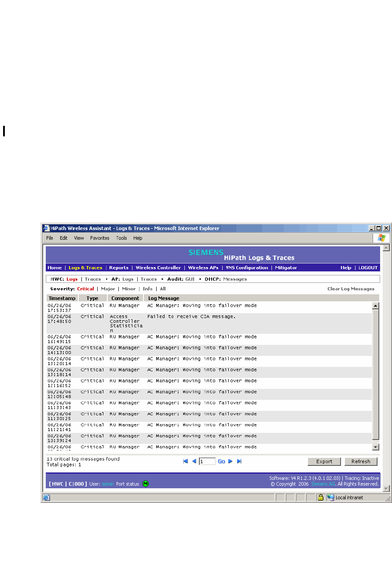Click the Help link in navigation bar
Viewport: 392px width, 578px height.
click(346, 267)
